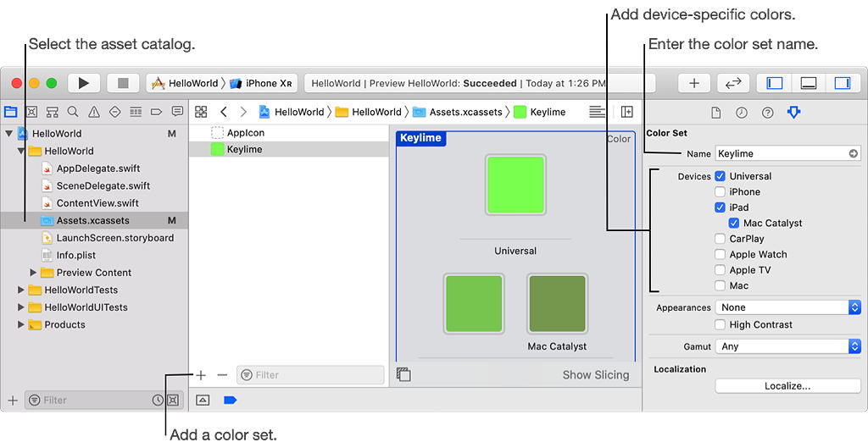Open editor options lines icon
Image resolution: width=868 pixels, height=448 pixels.
point(597,112)
